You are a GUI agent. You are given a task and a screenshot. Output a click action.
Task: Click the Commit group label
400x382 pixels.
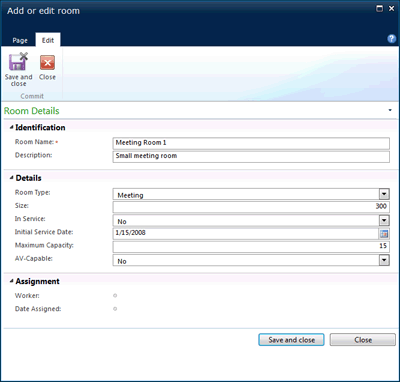pyautogui.click(x=32, y=96)
